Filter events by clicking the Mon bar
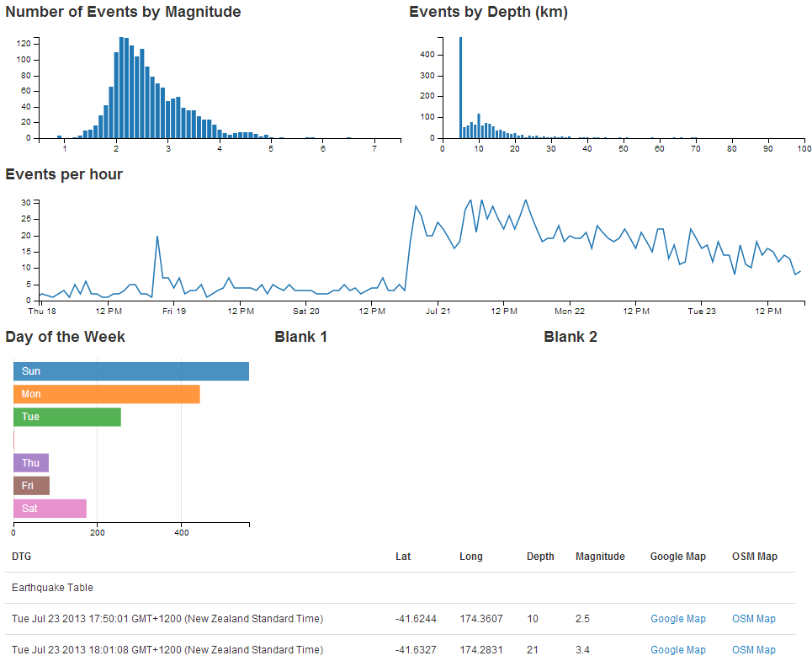The image size is (812, 661). click(x=105, y=393)
